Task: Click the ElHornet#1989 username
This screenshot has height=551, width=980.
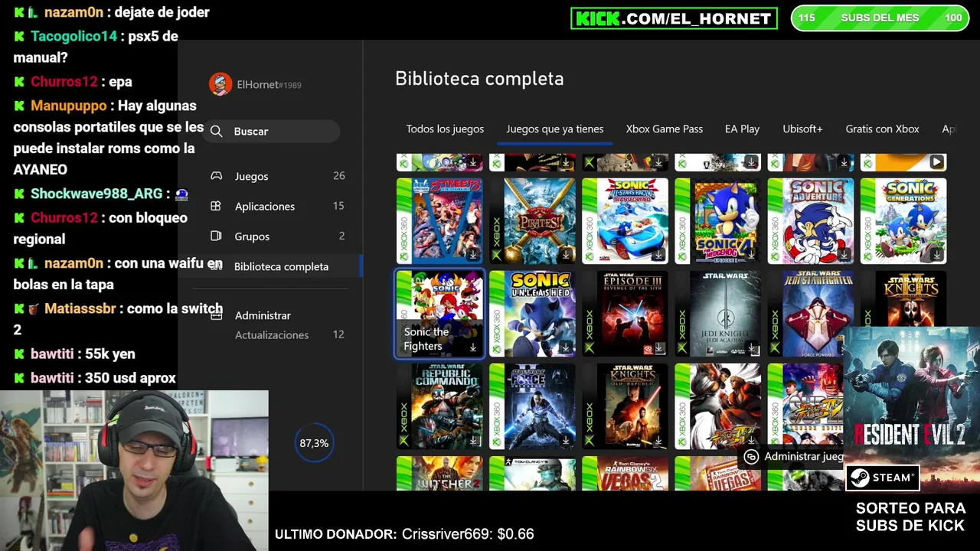Action: point(269,85)
